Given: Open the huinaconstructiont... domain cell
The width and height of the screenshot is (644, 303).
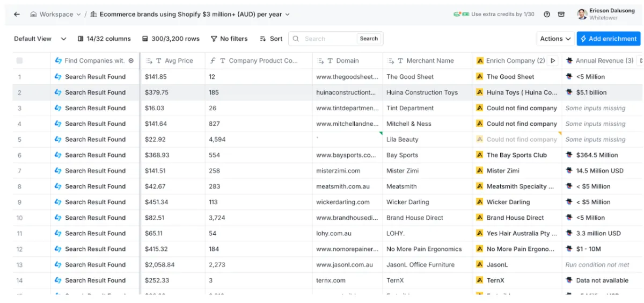Looking at the screenshot, I should point(347,92).
